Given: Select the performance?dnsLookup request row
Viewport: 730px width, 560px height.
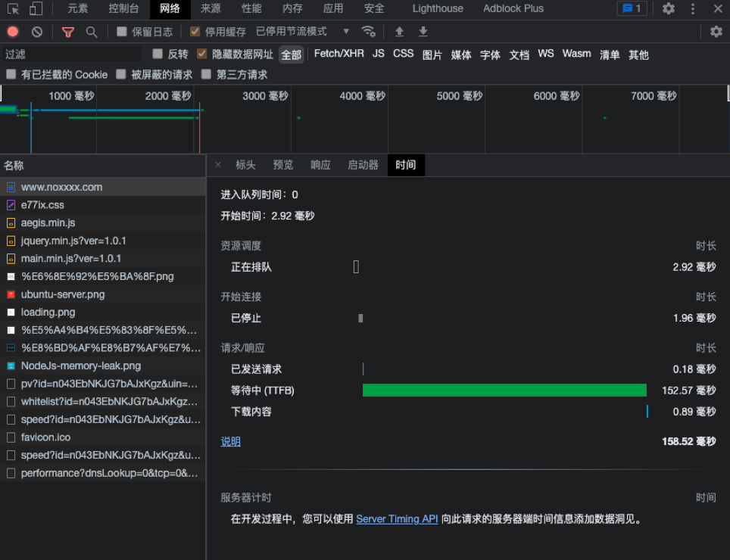Looking at the screenshot, I should click(x=102, y=473).
